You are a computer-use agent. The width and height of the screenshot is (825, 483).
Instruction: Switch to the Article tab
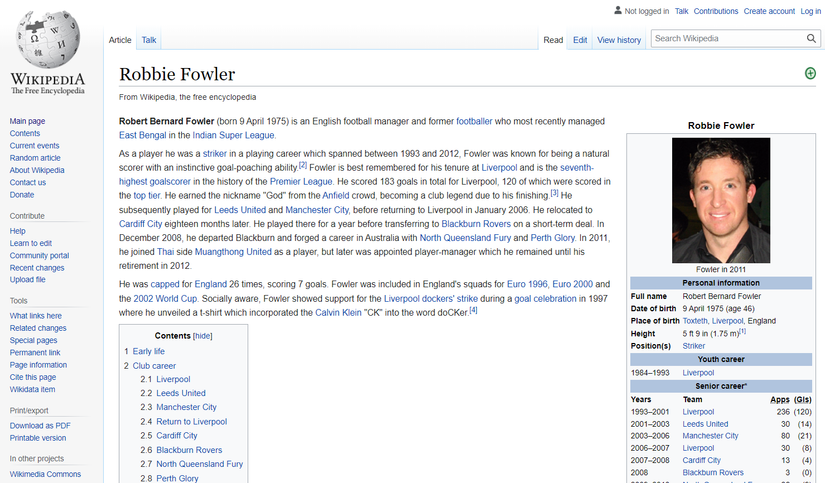(120, 40)
